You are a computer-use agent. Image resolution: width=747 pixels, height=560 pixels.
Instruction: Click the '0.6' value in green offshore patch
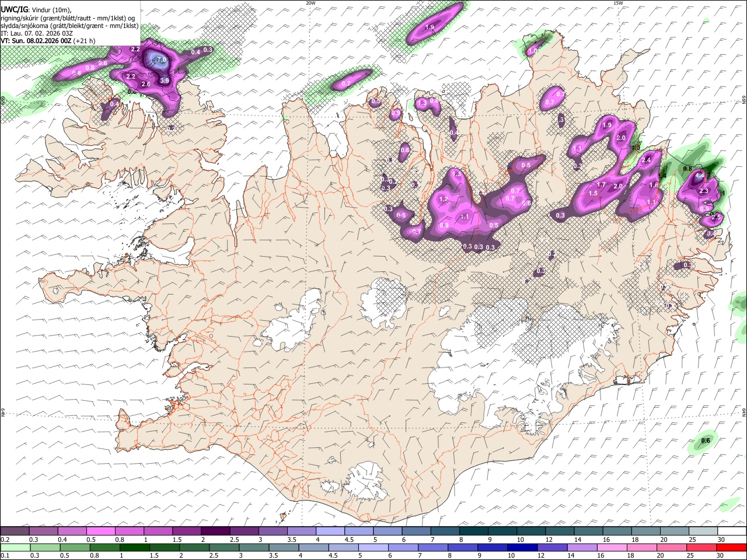706,440
